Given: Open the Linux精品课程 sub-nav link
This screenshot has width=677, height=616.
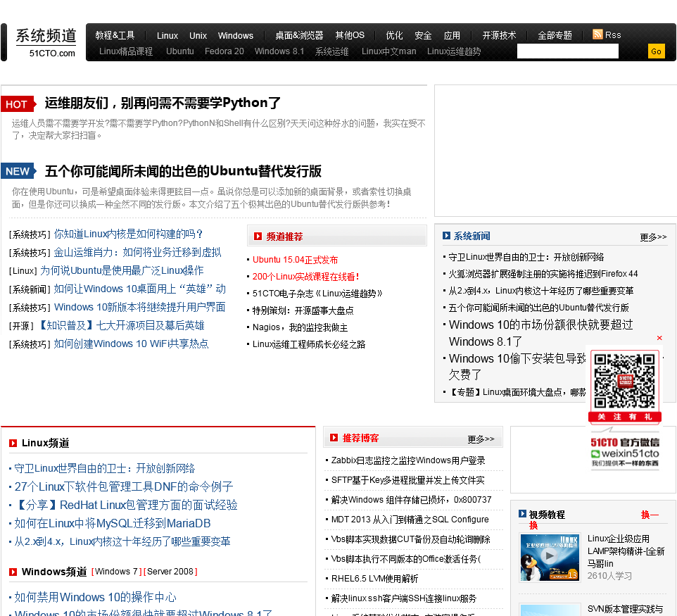Looking at the screenshot, I should 126,51.
